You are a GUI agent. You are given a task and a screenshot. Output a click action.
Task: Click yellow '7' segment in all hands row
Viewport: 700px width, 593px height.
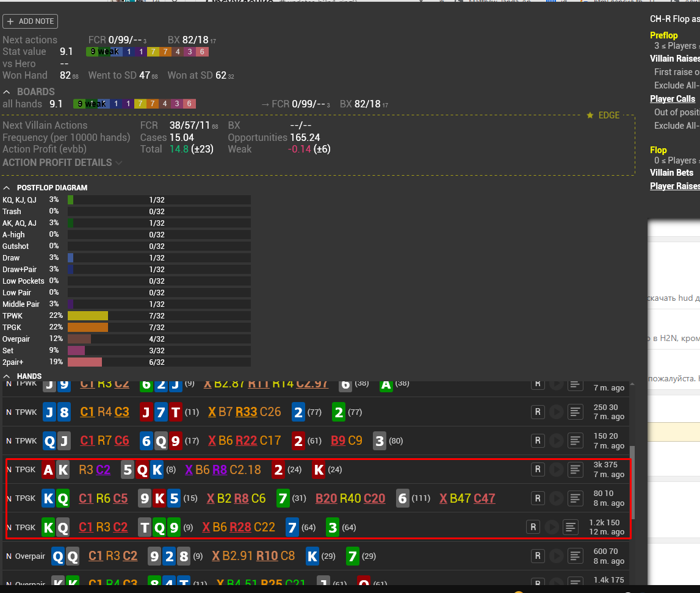[x=140, y=104]
